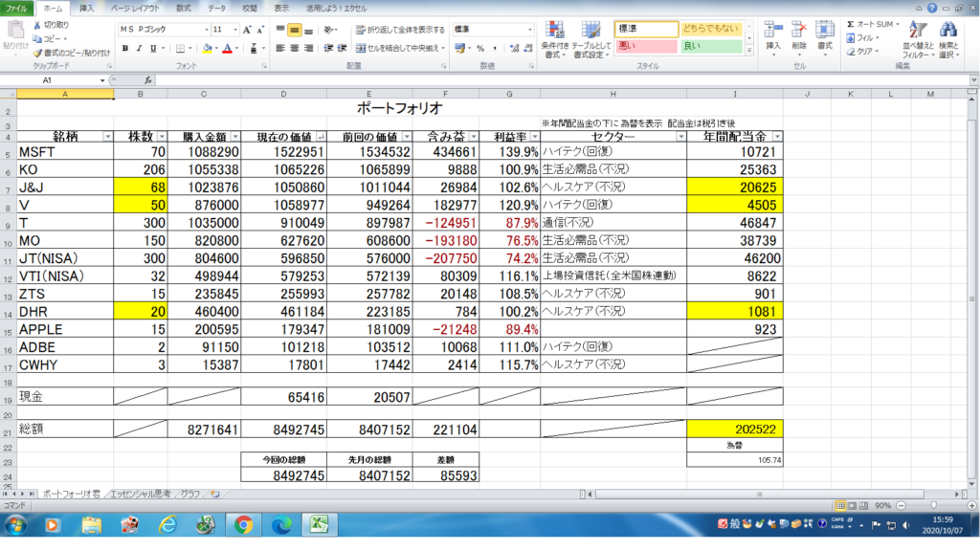The height and width of the screenshot is (551, 980).
Task: Click Merge & Center (セルを結合して中央揃え)
Action: pos(400,48)
